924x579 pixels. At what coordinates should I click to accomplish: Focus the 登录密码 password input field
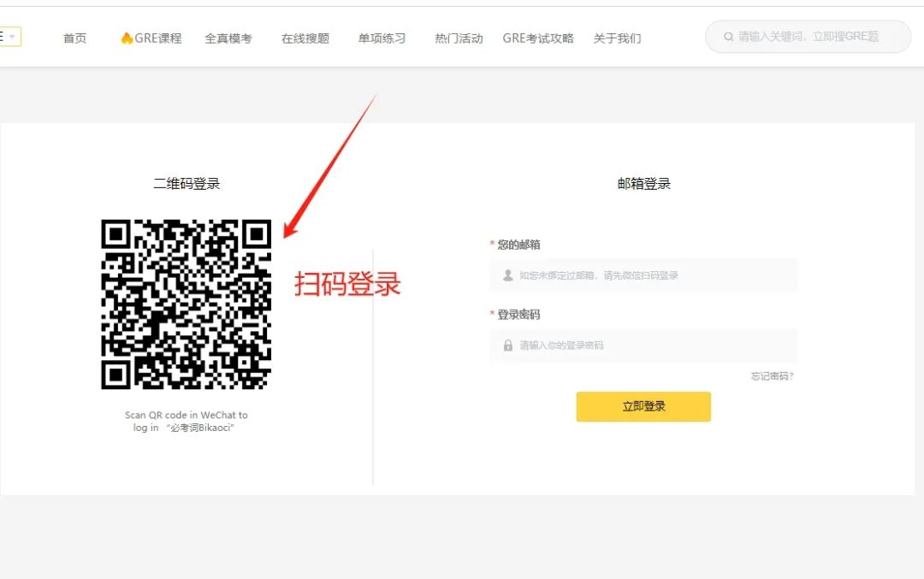point(643,346)
